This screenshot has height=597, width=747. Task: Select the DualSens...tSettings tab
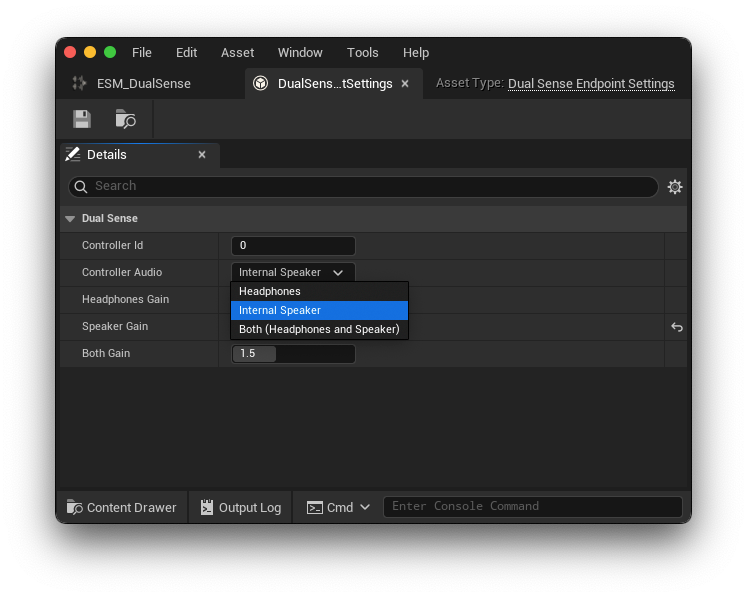click(333, 83)
